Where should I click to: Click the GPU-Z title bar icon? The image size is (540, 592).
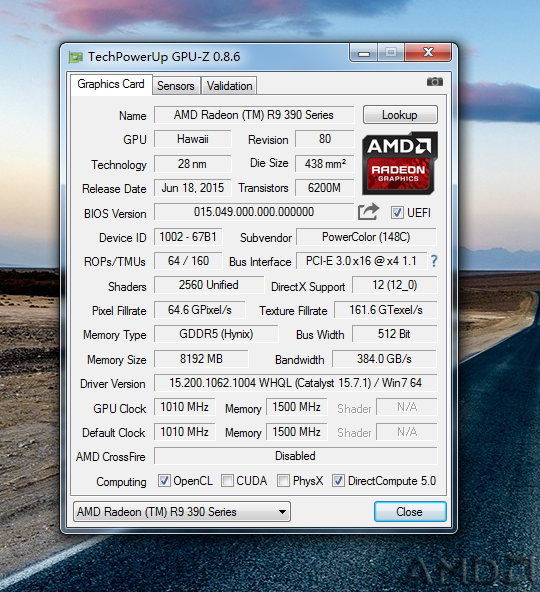click(x=76, y=57)
